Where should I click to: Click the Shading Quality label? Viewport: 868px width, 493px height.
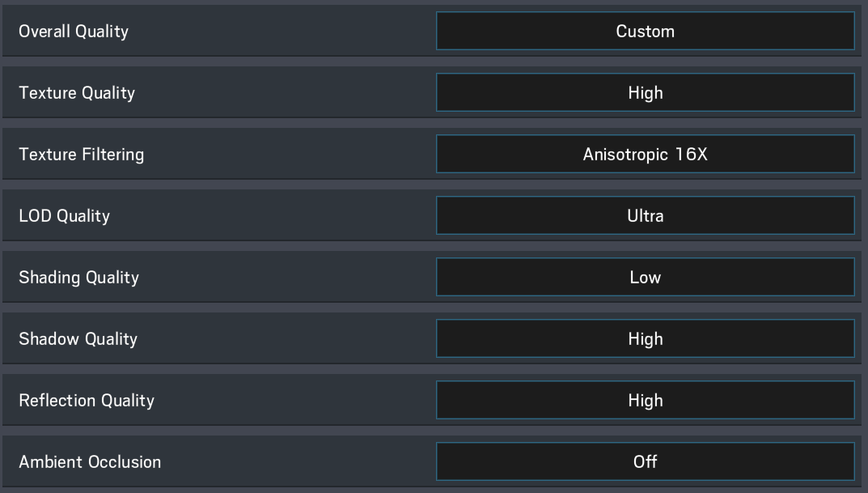(78, 278)
